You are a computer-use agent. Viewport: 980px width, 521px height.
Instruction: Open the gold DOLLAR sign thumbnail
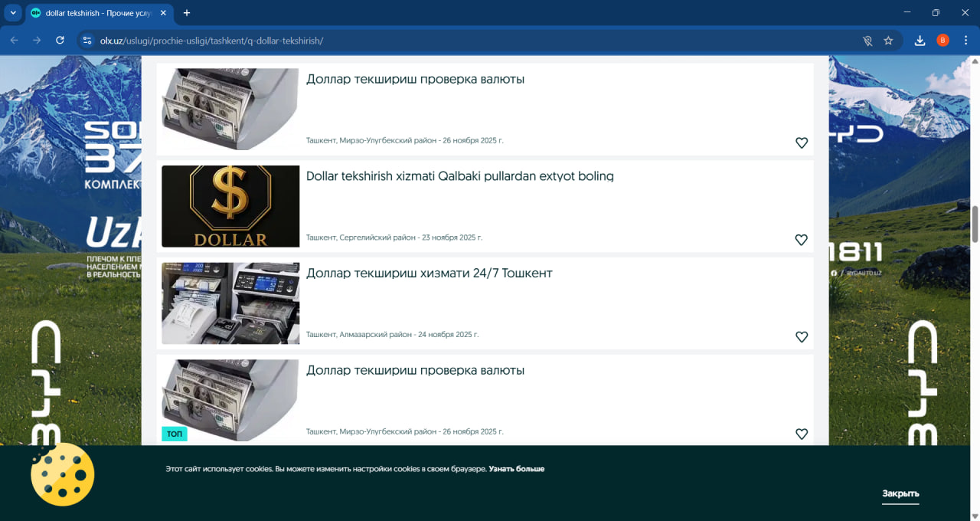pyautogui.click(x=230, y=206)
